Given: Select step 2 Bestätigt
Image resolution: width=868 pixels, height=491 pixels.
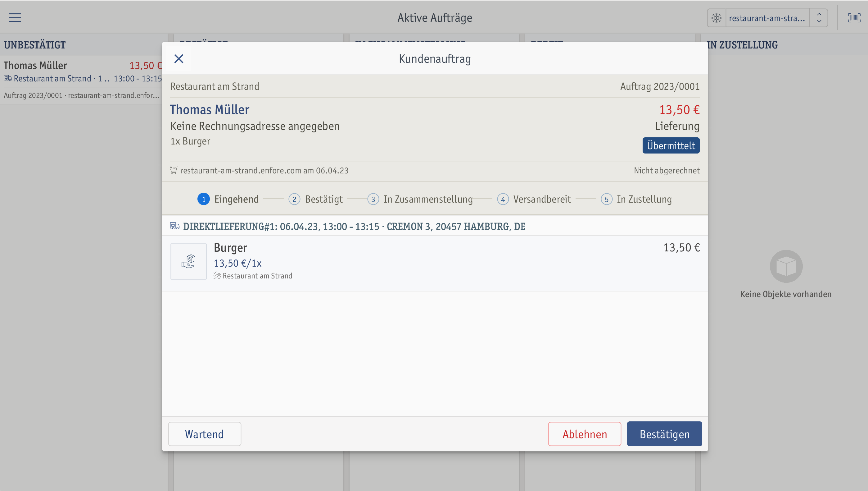Looking at the screenshot, I should (x=316, y=199).
